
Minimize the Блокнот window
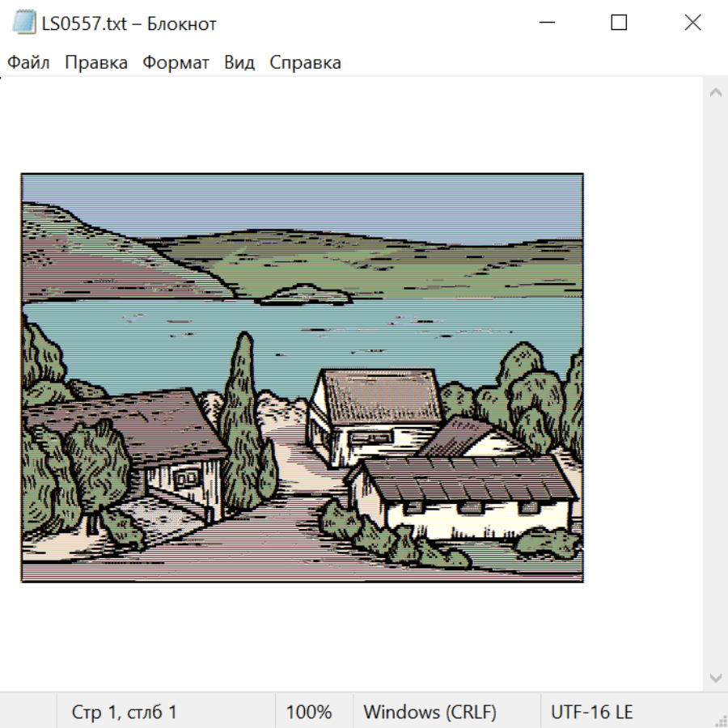545,23
